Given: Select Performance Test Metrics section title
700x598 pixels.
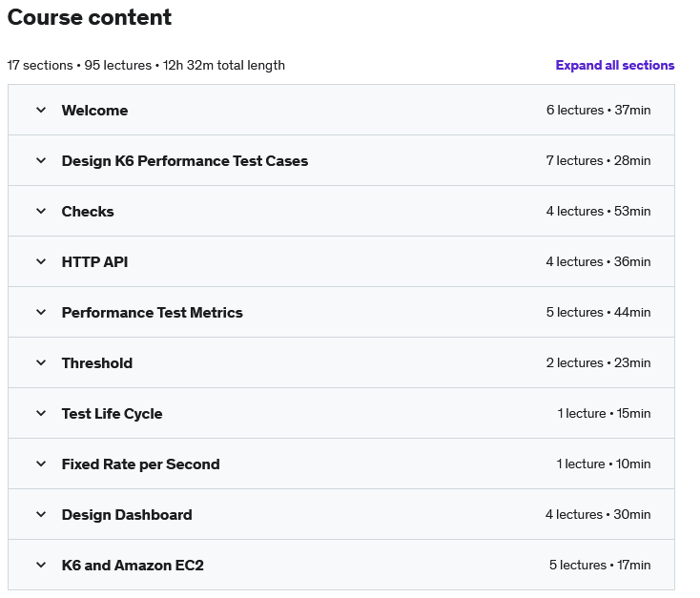Looking at the screenshot, I should coord(153,313).
